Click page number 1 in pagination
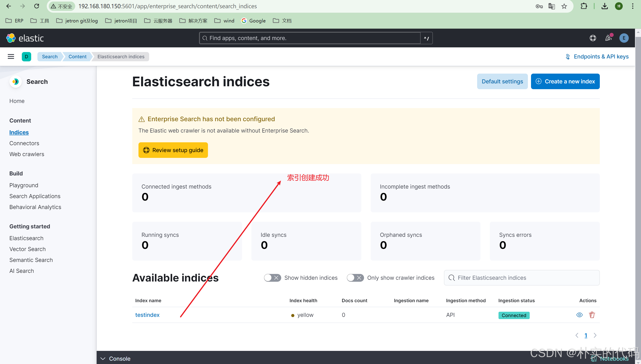This screenshot has height=364, width=641. [x=586, y=335]
